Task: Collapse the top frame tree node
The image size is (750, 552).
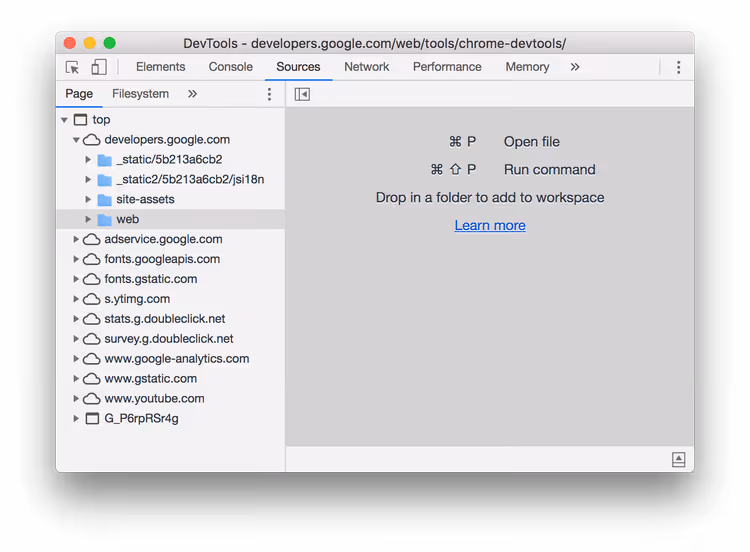Action: click(x=64, y=120)
